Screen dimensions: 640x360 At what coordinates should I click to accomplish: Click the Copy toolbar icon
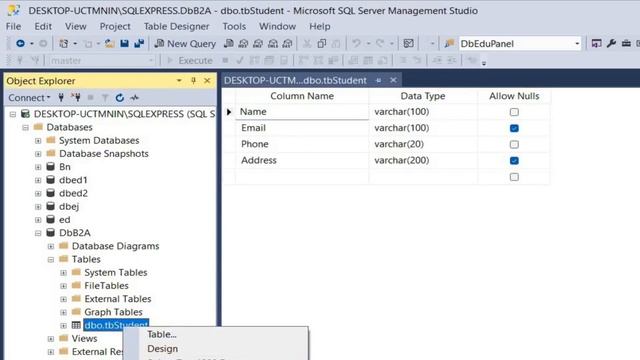pyautogui.click(x=322, y=43)
